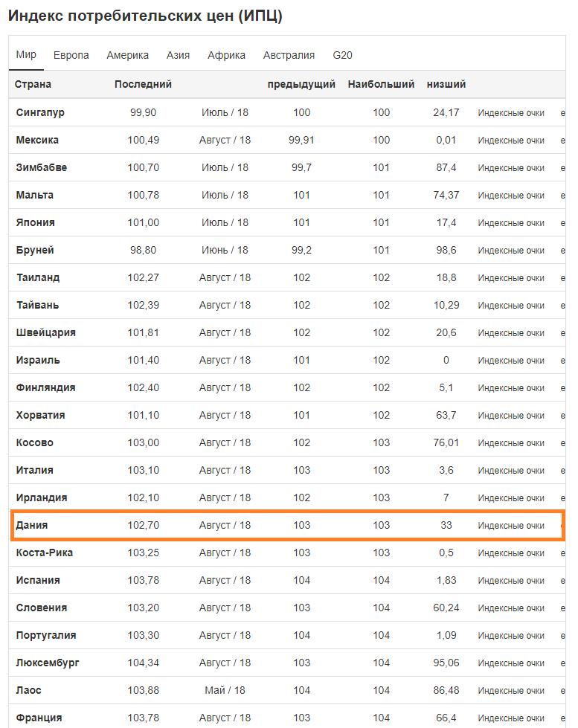Click the Страна column header
The height and width of the screenshot is (728, 578).
point(33,85)
